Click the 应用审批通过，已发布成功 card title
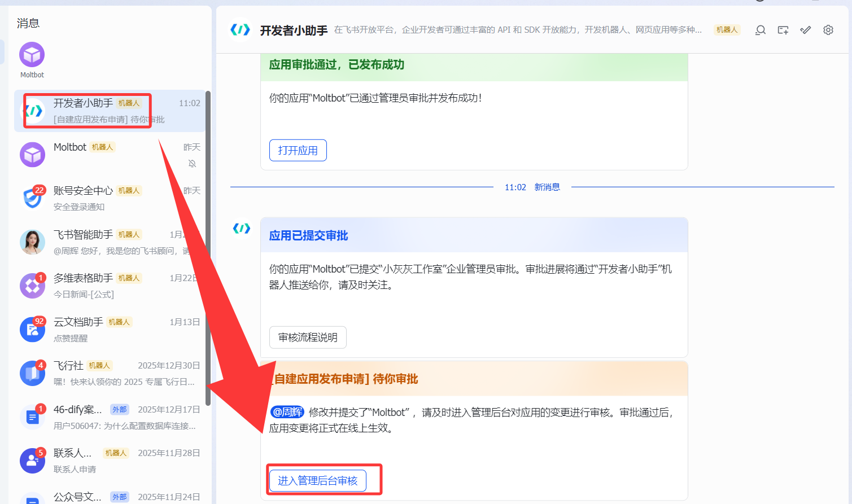The image size is (852, 504). coord(337,65)
